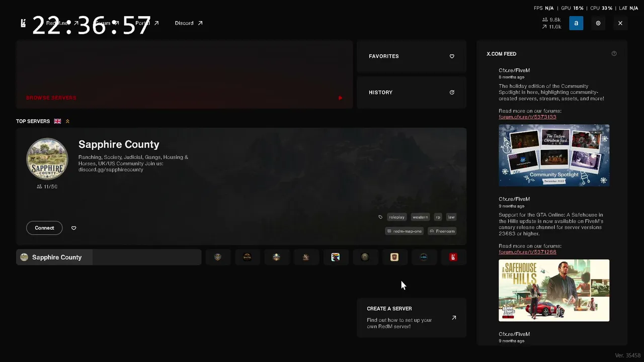Open the Favorites servers list
Viewport: 644px width, 362px height.
coord(412,56)
